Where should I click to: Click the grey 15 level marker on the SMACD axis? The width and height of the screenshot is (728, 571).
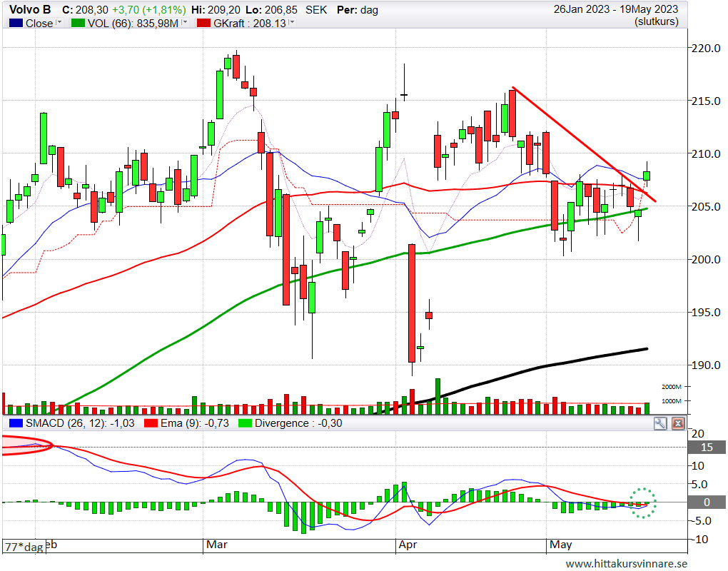[x=707, y=447]
